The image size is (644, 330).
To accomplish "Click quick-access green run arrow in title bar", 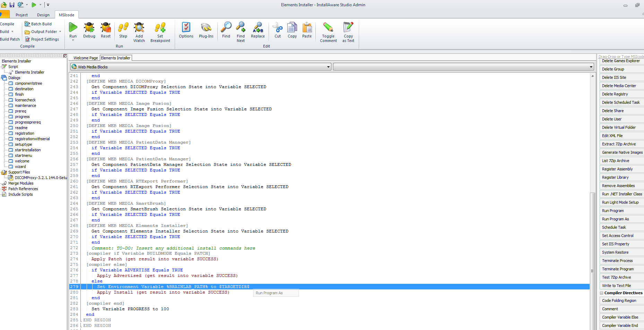I will tap(34, 5).
